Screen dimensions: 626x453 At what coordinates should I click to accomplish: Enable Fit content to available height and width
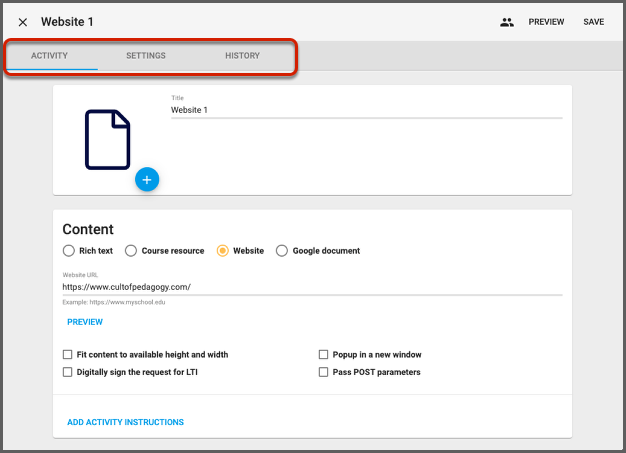tap(68, 354)
